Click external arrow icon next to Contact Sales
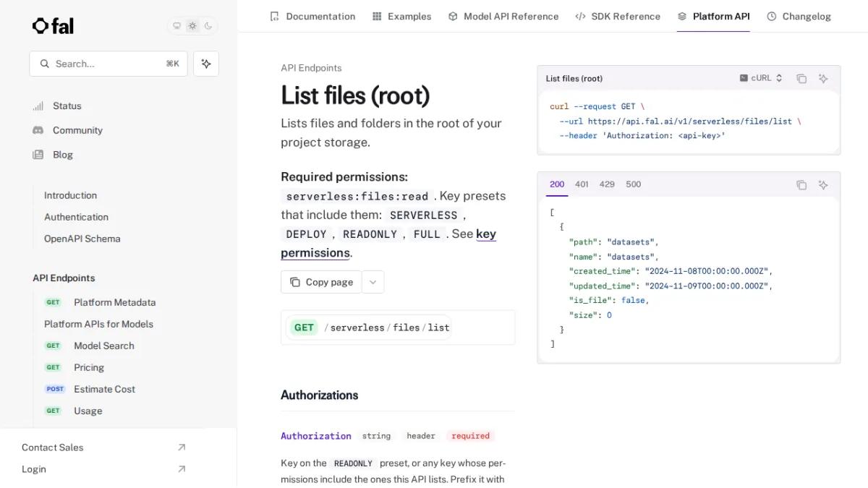 point(182,448)
